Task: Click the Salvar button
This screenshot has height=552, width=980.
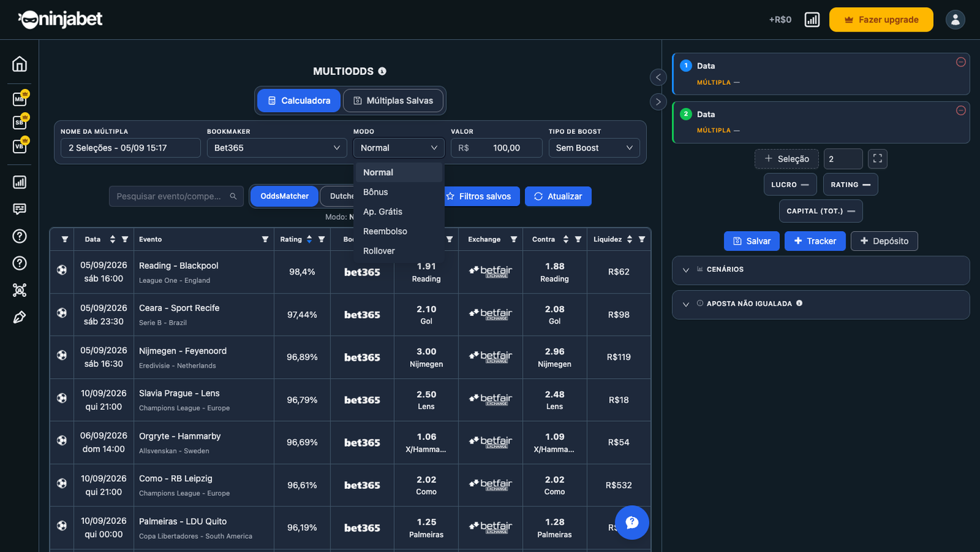Action: [752, 241]
